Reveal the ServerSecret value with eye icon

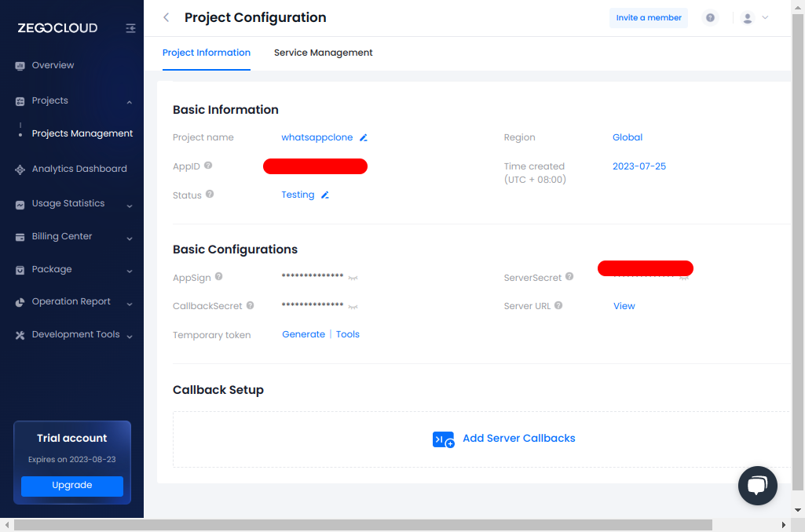click(685, 278)
